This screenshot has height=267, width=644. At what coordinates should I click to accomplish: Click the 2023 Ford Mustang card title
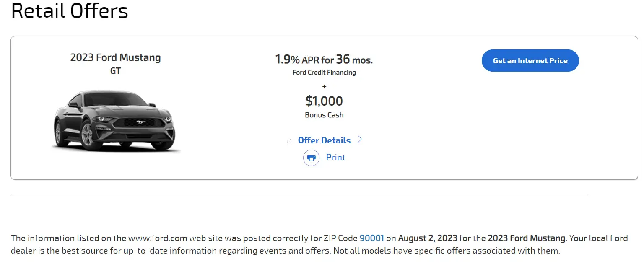tap(115, 57)
